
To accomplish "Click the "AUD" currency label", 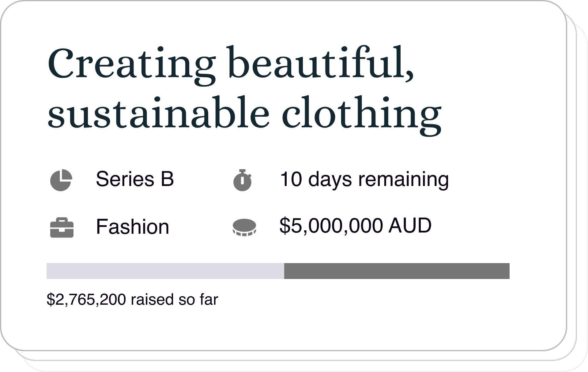I will (x=410, y=226).
